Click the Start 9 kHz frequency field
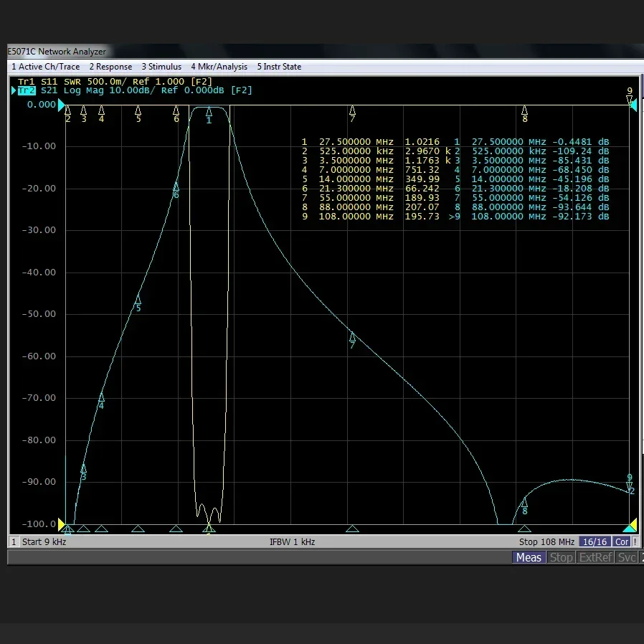The height and width of the screenshot is (644, 644). (x=45, y=541)
